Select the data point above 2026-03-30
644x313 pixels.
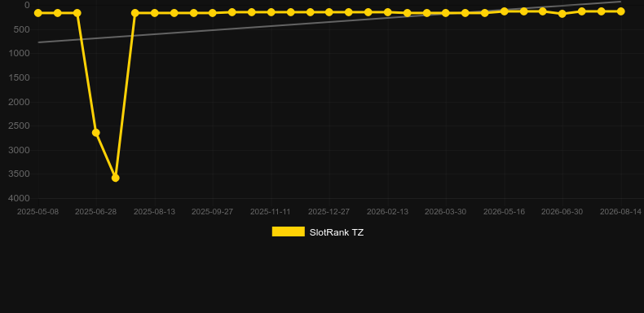(446, 13)
